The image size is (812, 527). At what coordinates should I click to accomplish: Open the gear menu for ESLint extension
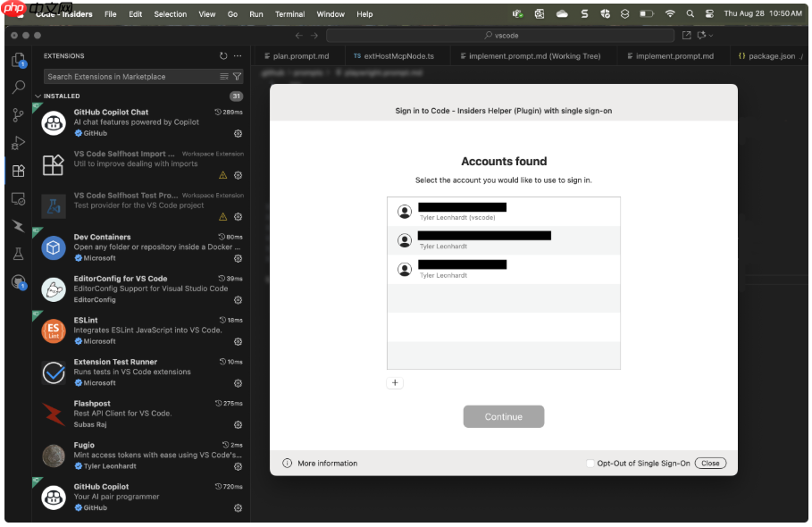(x=239, y=341)
